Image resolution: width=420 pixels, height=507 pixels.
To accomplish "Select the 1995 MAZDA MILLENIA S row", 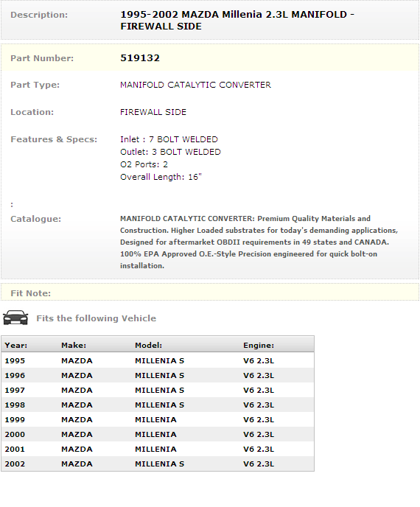I will 158,360.
